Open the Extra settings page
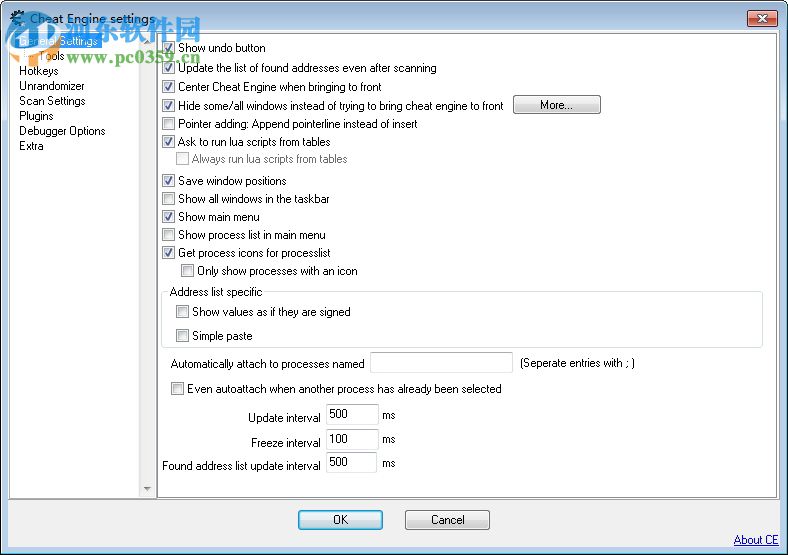This screenshot has width=788, height=555. 31,146
